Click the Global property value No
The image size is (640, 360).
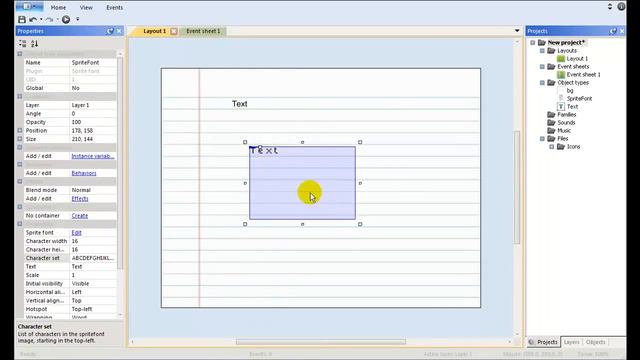pyautogui.click(x=93, y=88)
